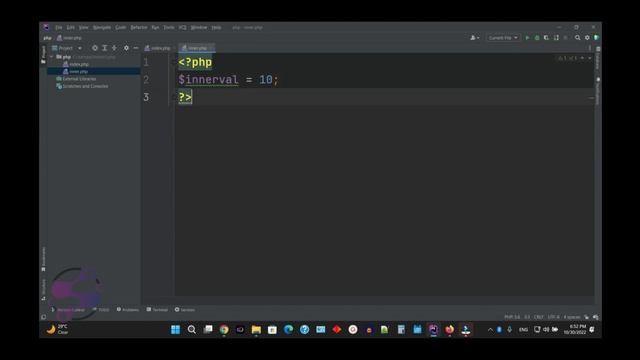Open File Explorer from taskbar
Viewport: 640px width, 360px height.
[256, 329]
